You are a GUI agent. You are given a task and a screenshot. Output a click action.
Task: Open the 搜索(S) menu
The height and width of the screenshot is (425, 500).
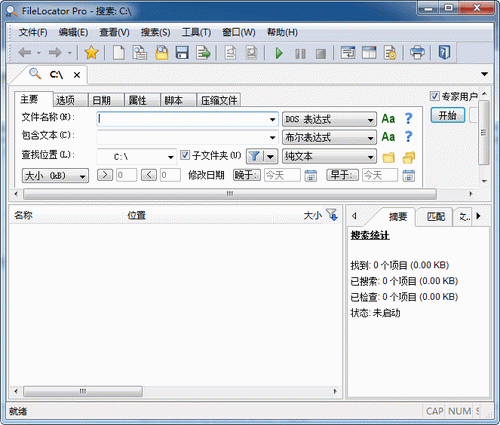pos(155,32)
